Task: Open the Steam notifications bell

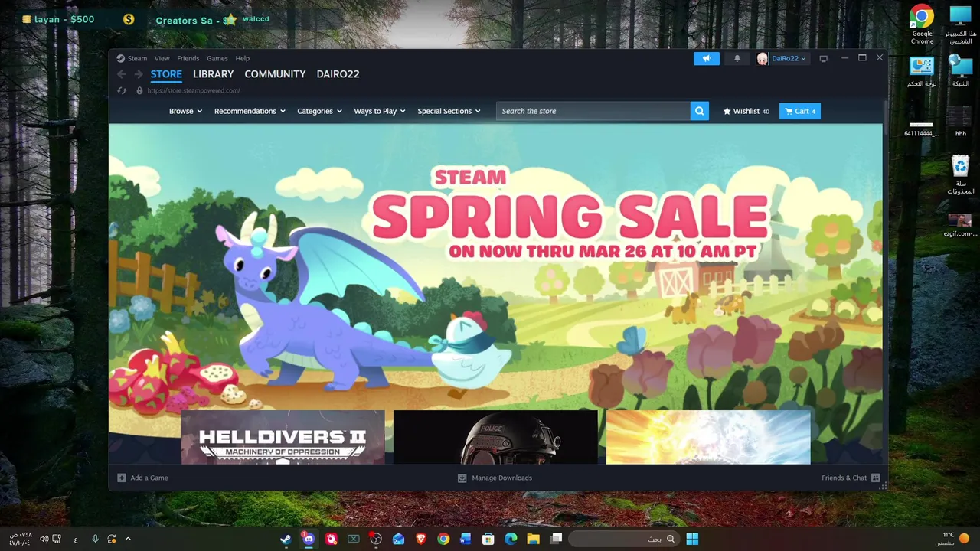Action: pyautogui.click(x=737, y=58)
